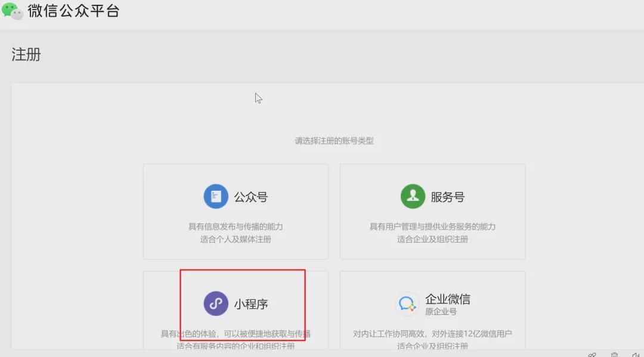This screenshot has height=357, width=644.
Task: Click the 小程序 label inside red box
Action: pos(252,303)
